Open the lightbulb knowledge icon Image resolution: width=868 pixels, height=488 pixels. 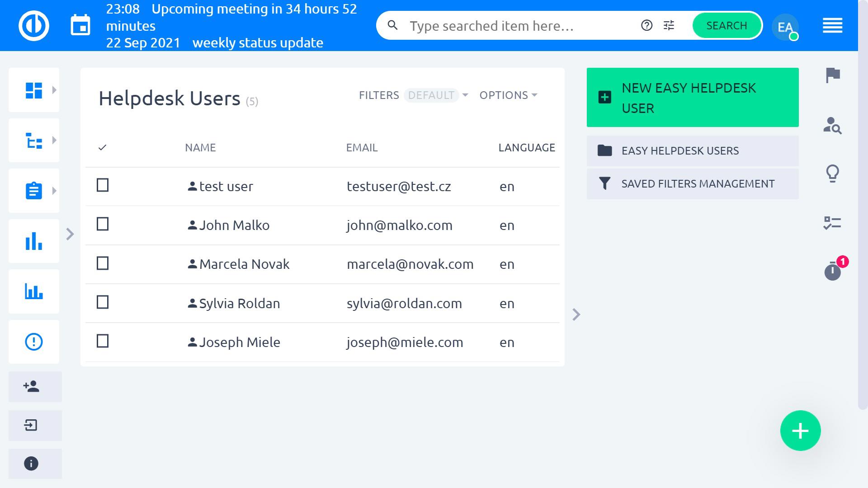pyautogui.click(x=832, y=174)
